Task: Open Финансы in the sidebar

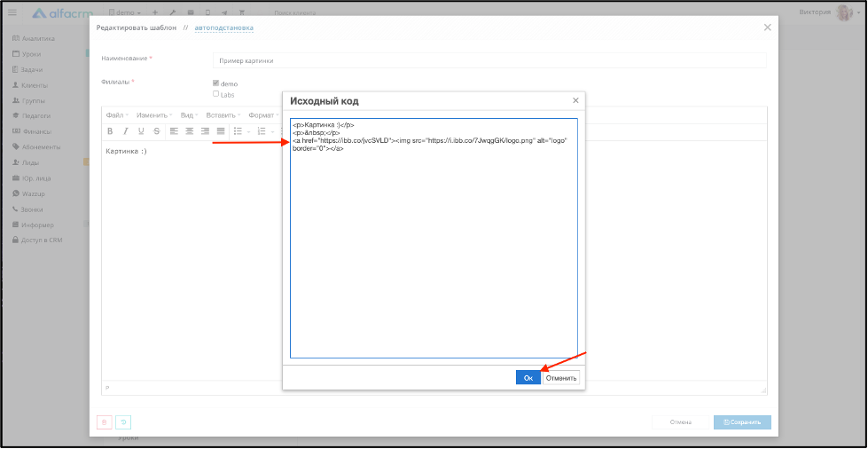Action: [x=32, y=132]
